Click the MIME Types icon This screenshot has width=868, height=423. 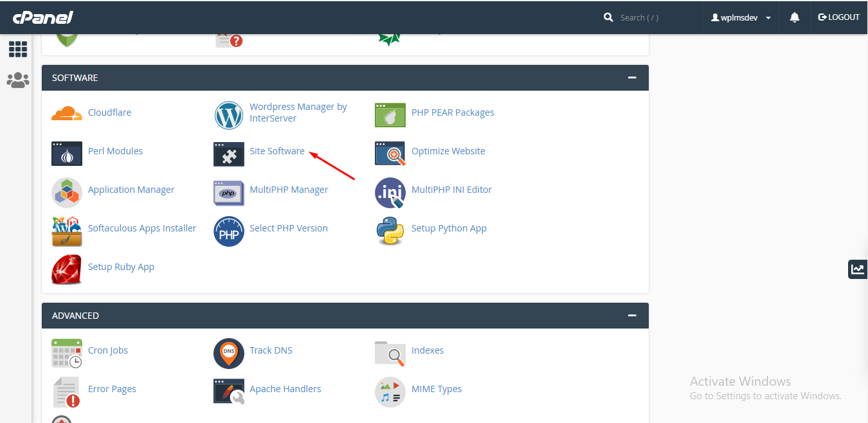(390, 392)
